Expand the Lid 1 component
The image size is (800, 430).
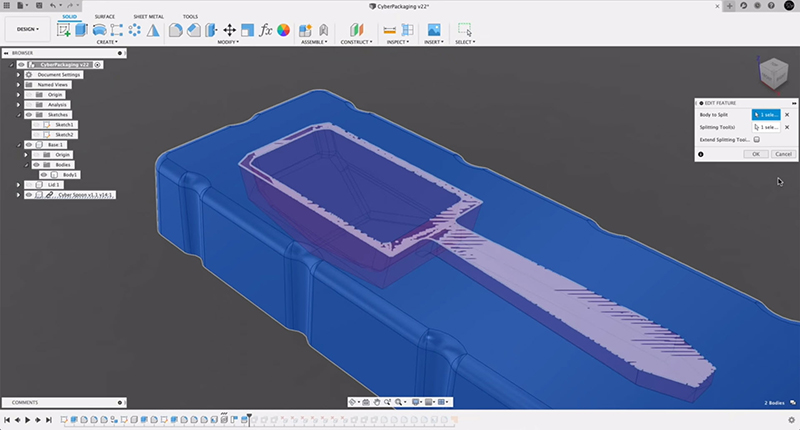18,185
